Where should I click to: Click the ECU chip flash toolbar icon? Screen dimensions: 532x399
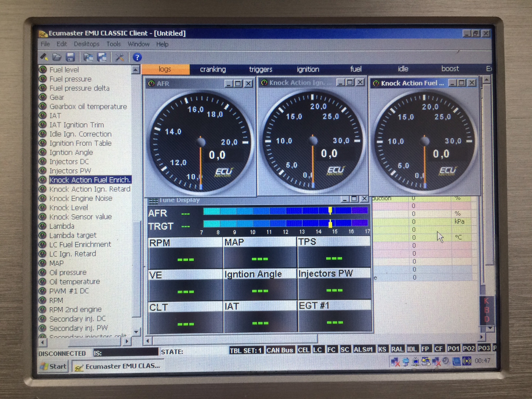click(x=44, y=57)
